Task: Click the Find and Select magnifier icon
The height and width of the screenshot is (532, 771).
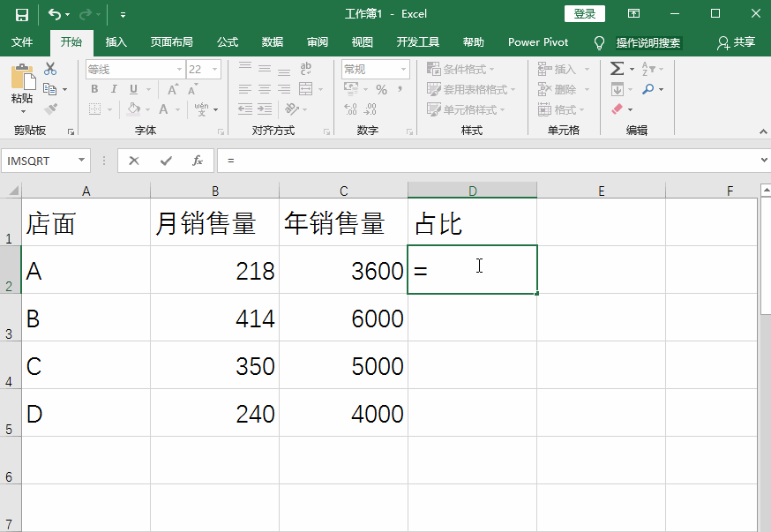Action: [x=648, y=89]
